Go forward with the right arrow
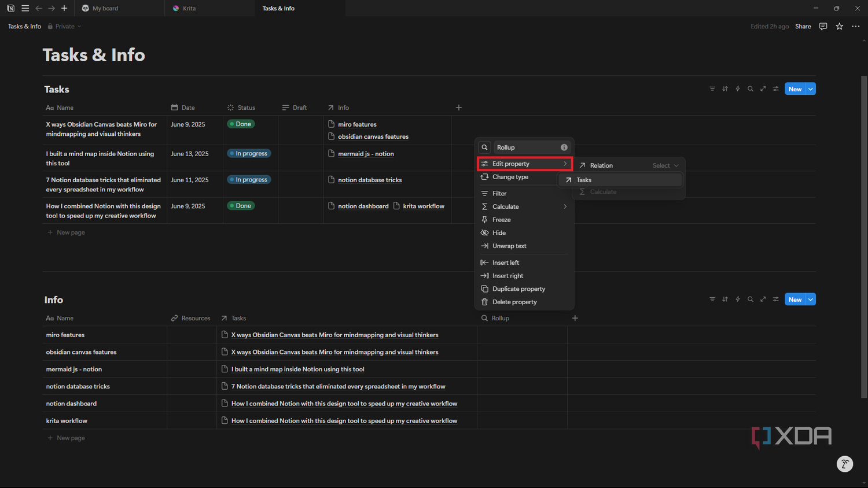868x488 pixels. [x=52, y=8]
